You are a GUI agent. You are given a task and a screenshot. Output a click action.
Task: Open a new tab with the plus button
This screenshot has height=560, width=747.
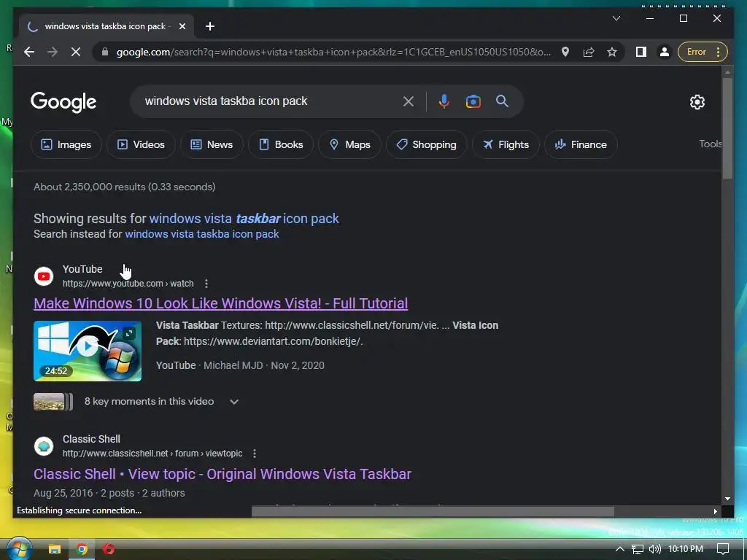[x=210, y=26]
